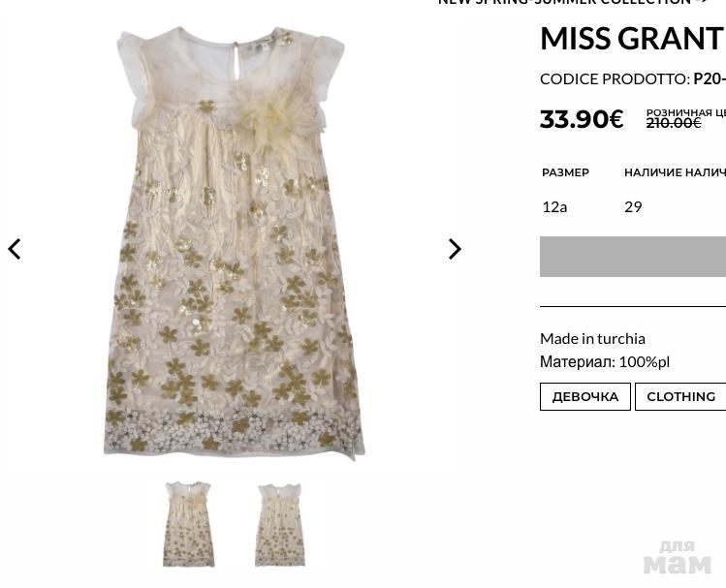Viewport: 726px width, 588px height.
Task: Open the main dress product image
Action: (x=234, y=242)
